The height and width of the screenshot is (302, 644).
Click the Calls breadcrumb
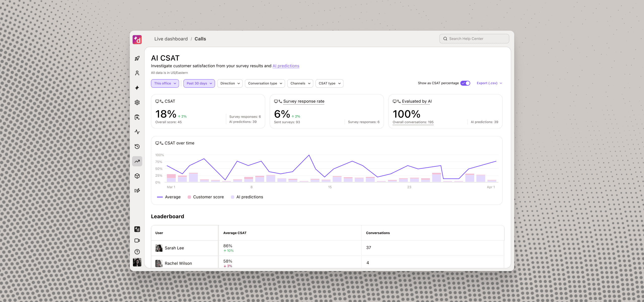tap(200, 39)
